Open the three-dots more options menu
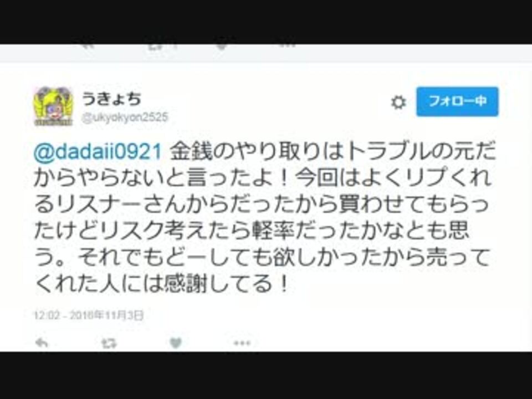Viewport: 532px width, 399px height. tap(242, 344)
